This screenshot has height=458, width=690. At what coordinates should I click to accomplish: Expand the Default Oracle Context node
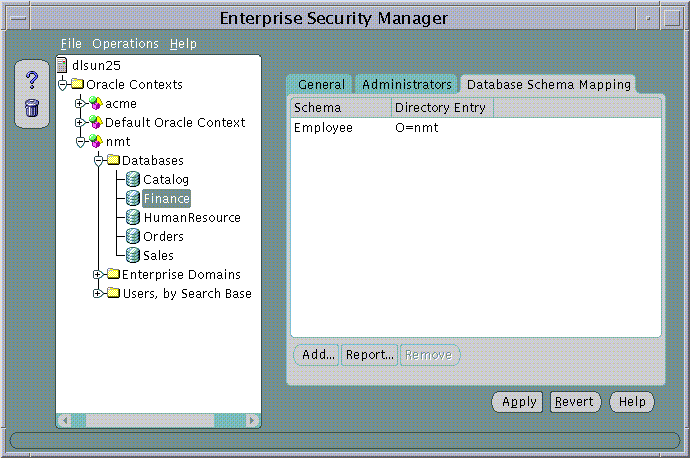(80, 123)
